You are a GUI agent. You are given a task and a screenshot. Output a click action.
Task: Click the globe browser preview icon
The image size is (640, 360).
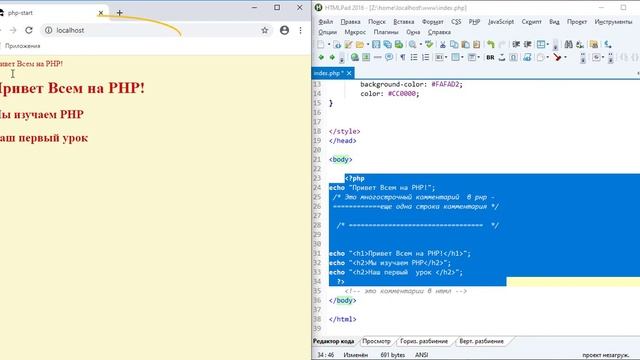(x=355, y=57)
